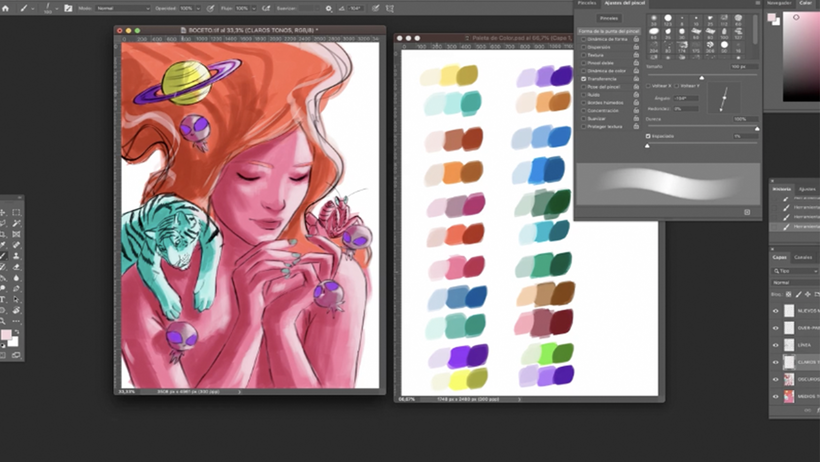Go to the Home screen icon

click(x=6, y=8)
